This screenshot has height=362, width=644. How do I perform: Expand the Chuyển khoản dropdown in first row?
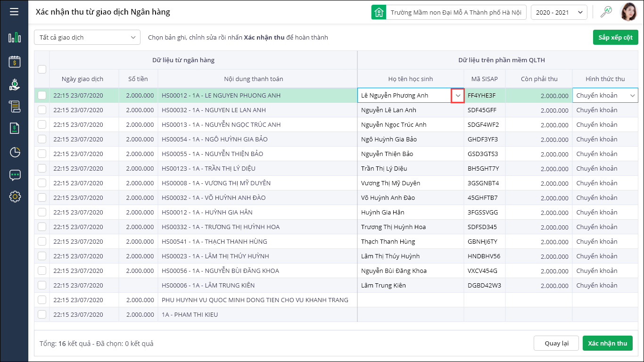[632, 95]
